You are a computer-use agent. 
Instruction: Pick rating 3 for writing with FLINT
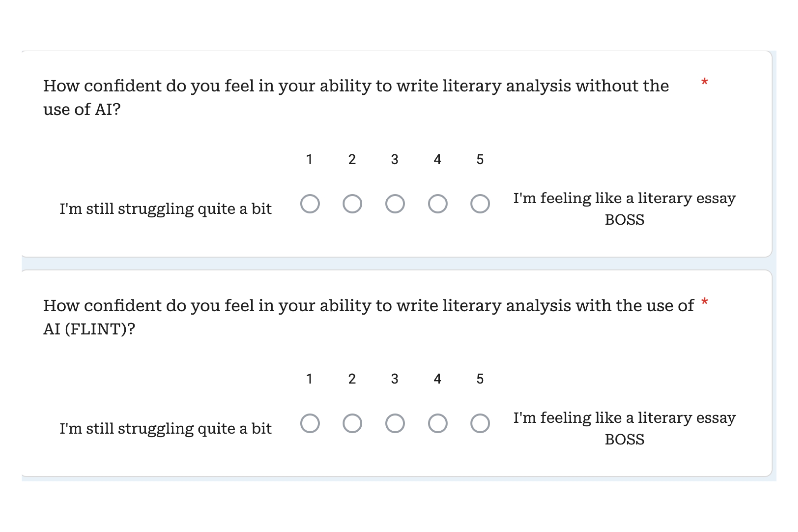(395, 423)
